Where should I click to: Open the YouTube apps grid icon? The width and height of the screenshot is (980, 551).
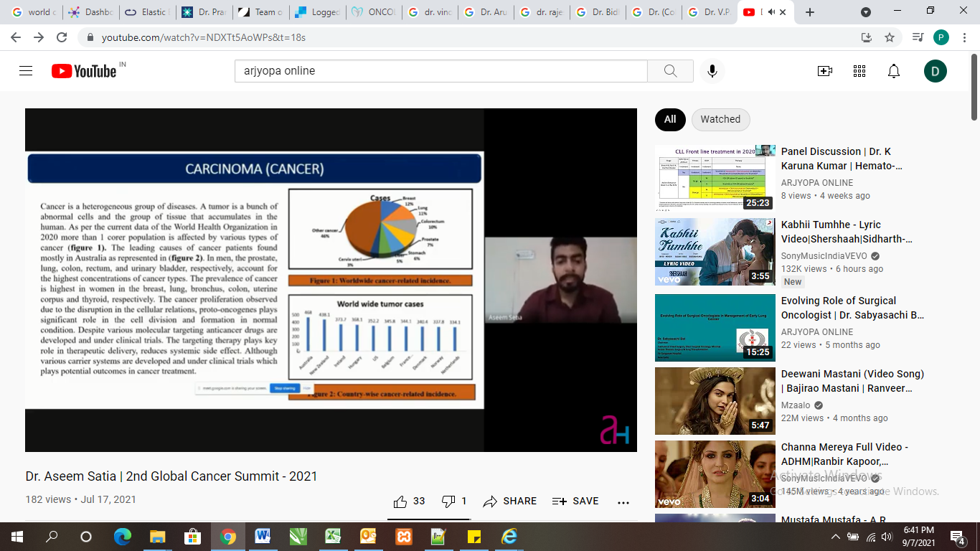pos(859,71)
